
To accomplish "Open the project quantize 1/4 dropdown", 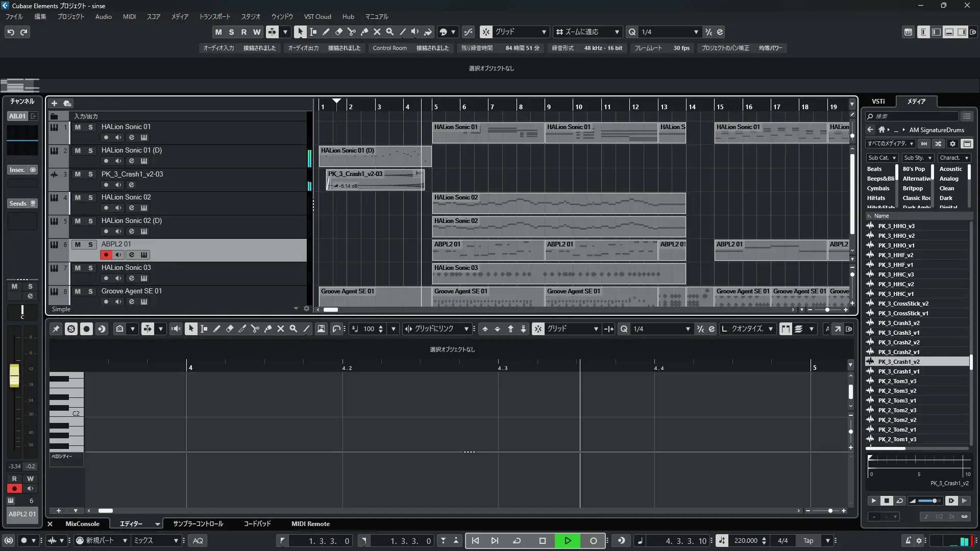I will point(696,32).
